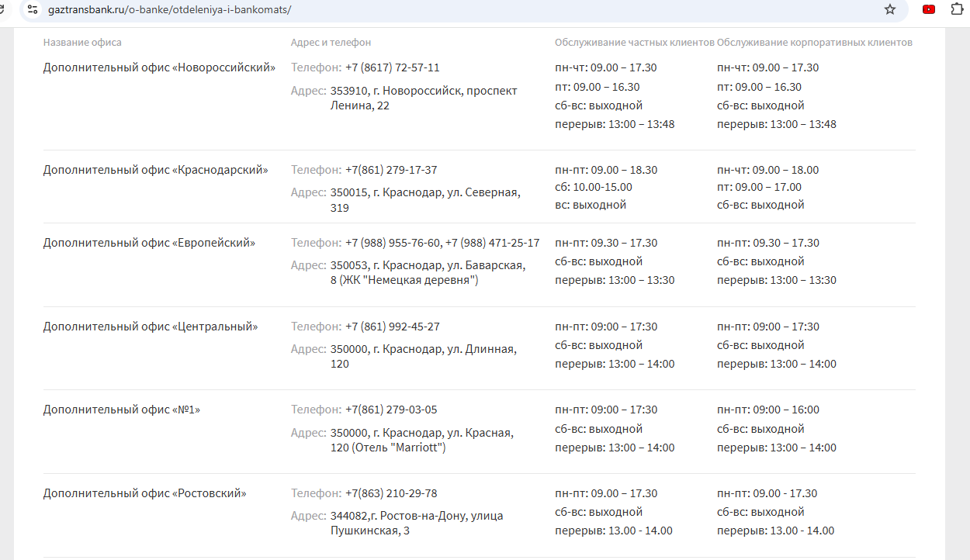Image resolution: width=970 pixels, height=560 pixels.
Task: Click the «Адрес и телефон» column header
Action: pyautogui.click(x=331, y=43)
